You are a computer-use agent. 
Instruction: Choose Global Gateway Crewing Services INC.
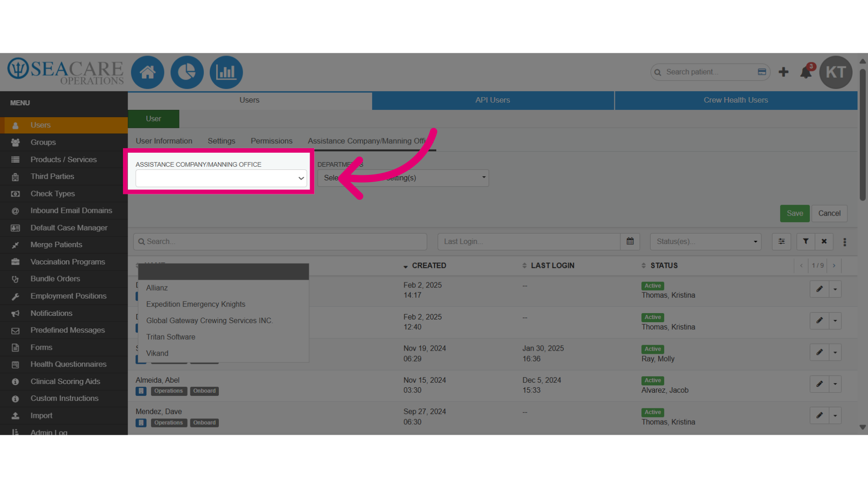point(223,320)
